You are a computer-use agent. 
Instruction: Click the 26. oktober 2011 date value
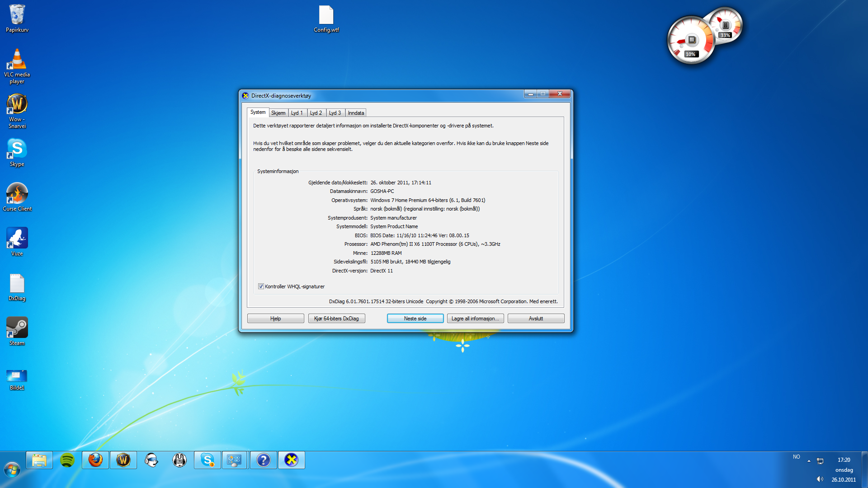click(x=401, y=183)
